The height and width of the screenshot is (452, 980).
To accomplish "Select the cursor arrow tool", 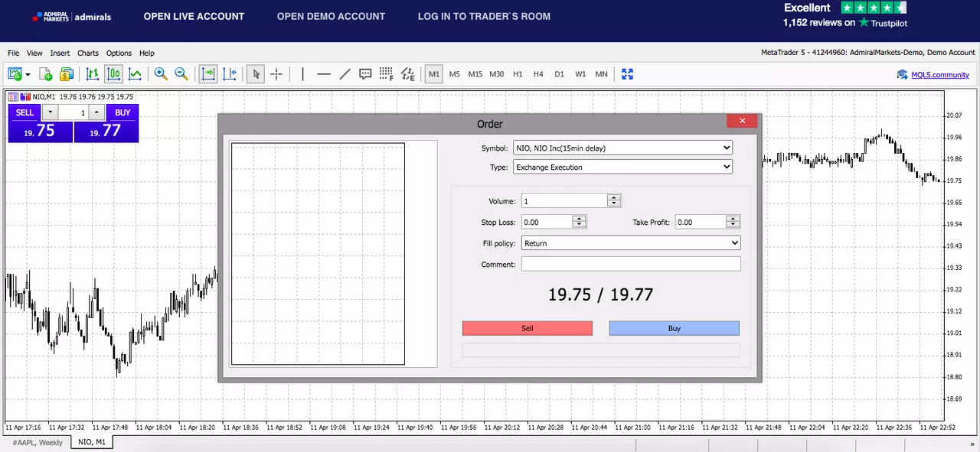I will 256,74.
